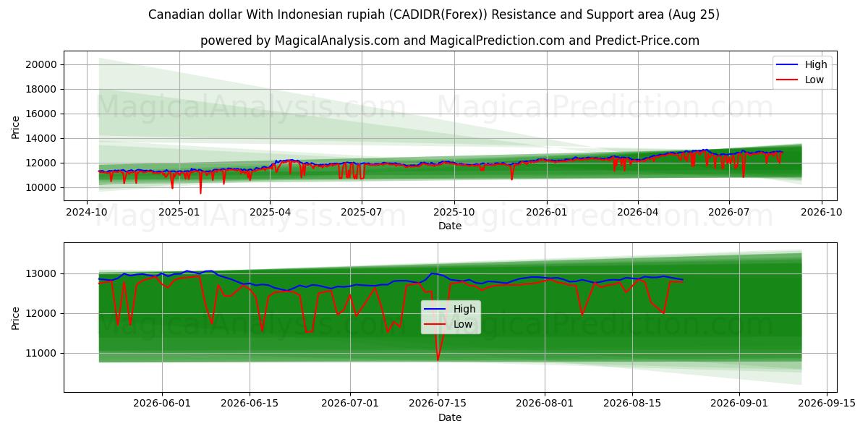Click the 2025-10 date tick label

(x=454, y=212)
